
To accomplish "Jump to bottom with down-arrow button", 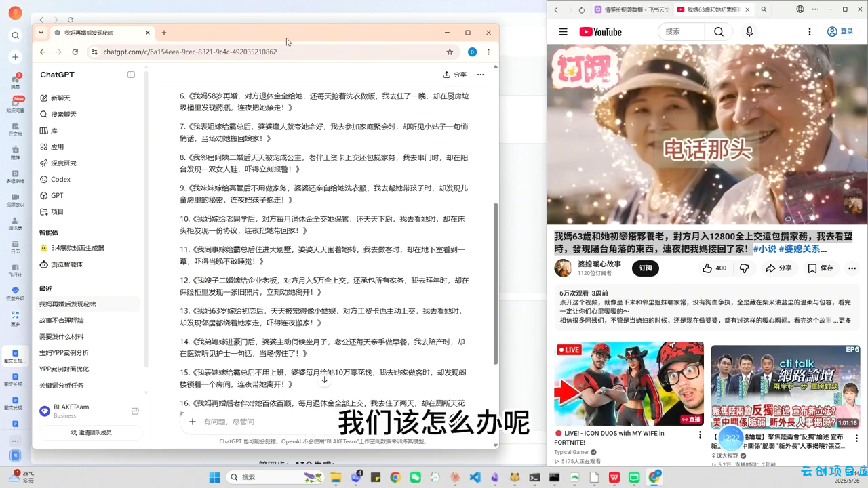I will pyautogui.click(x=325, y=380).
